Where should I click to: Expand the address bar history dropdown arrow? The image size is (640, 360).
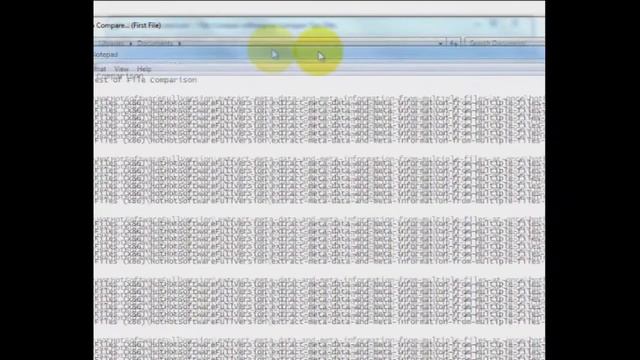(x=440, y=43)
